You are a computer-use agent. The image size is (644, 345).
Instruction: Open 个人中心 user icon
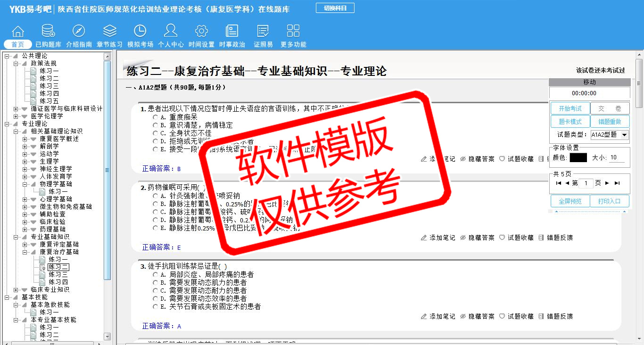pos(171,32)
